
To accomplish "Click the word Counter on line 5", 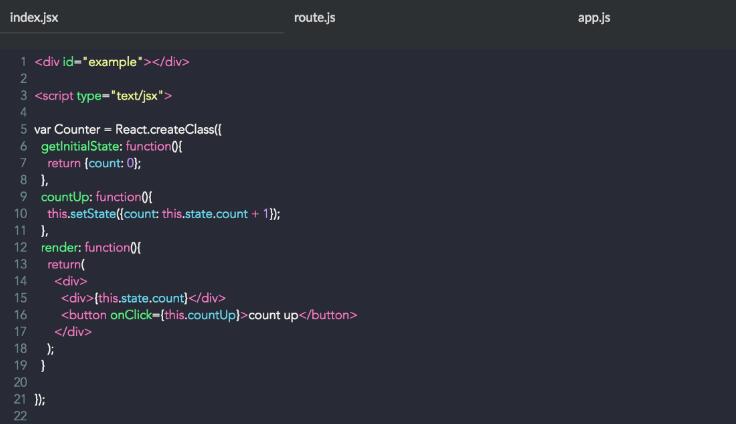I will [x=77, y=130].
